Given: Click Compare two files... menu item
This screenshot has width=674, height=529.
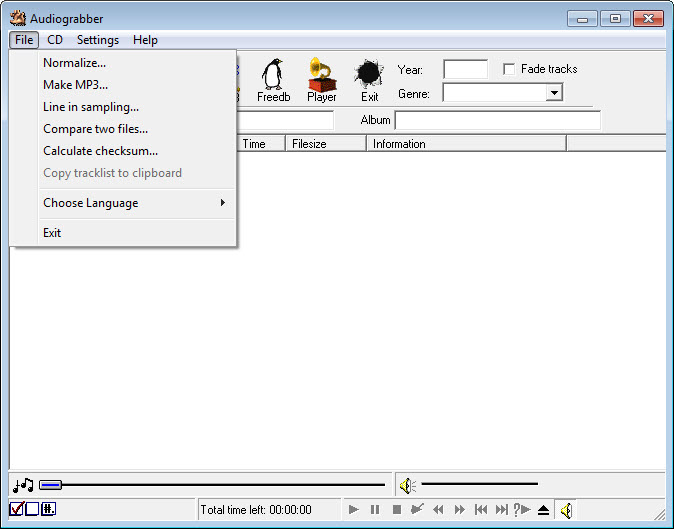Looking at the screenshot, I should click(x=137, y=128).
